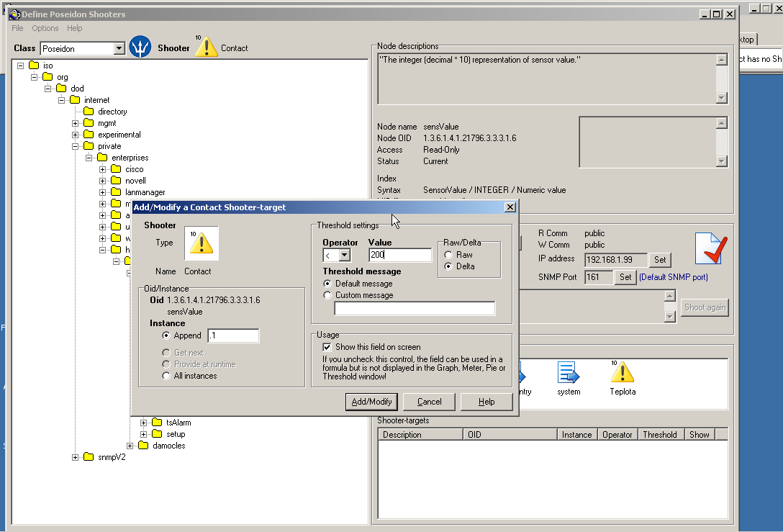Click the setup folder icon
The height and width of the screenshot is (532, 783).
pyautogui.click(x=157, y=434)
